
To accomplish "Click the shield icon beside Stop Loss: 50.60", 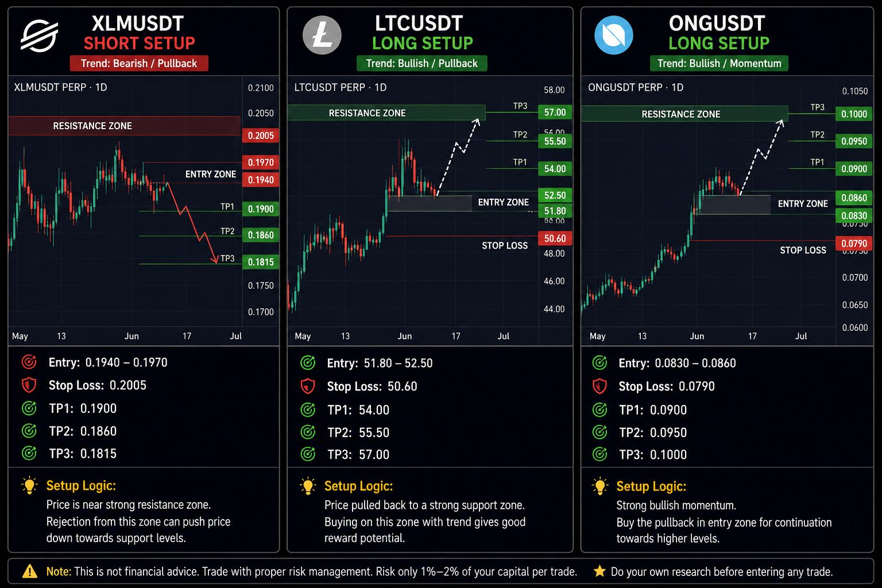I will point(308,386).
